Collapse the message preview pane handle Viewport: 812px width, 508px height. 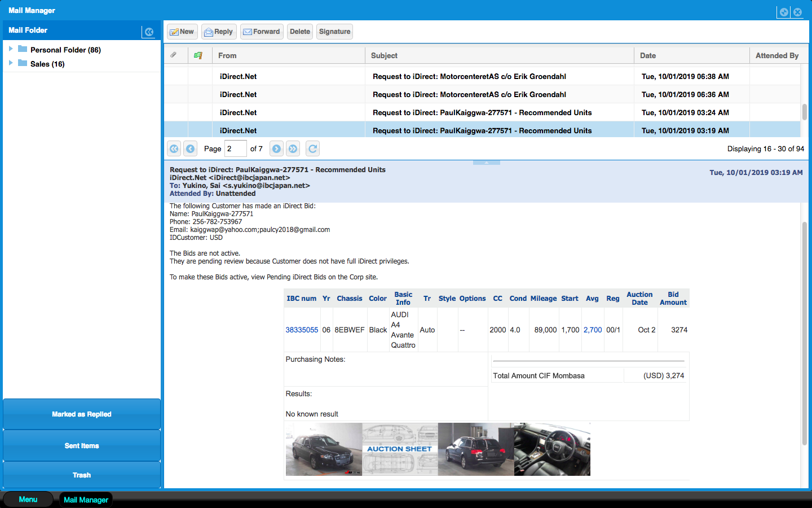coord(487,163)
